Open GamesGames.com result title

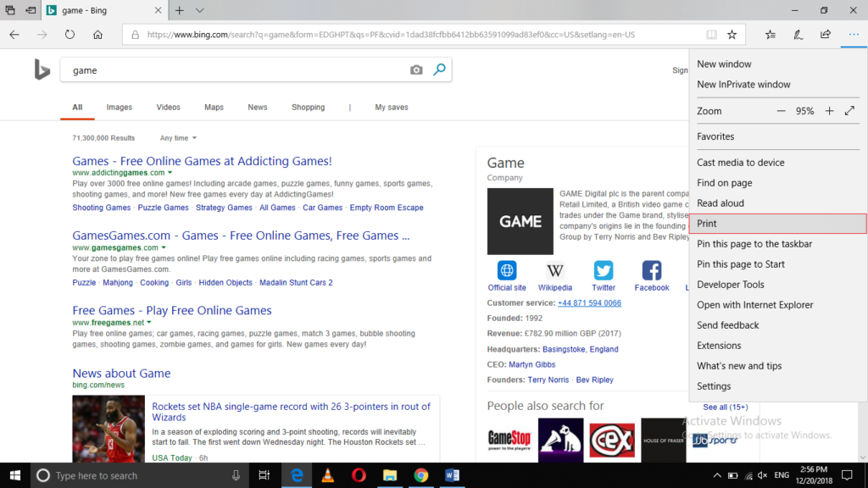(x=241, y=236)
